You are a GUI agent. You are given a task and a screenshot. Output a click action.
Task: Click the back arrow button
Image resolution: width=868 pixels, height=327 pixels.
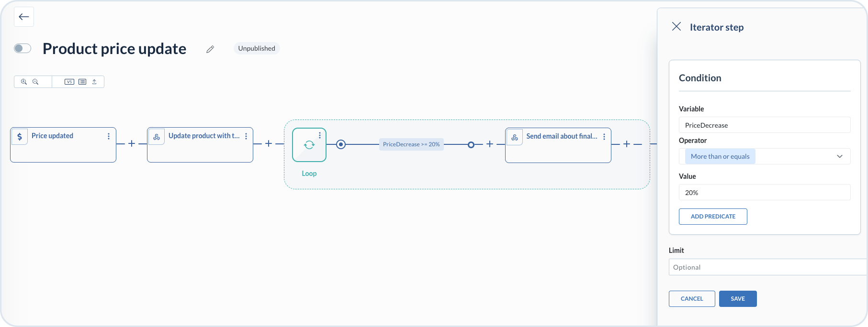24,17
